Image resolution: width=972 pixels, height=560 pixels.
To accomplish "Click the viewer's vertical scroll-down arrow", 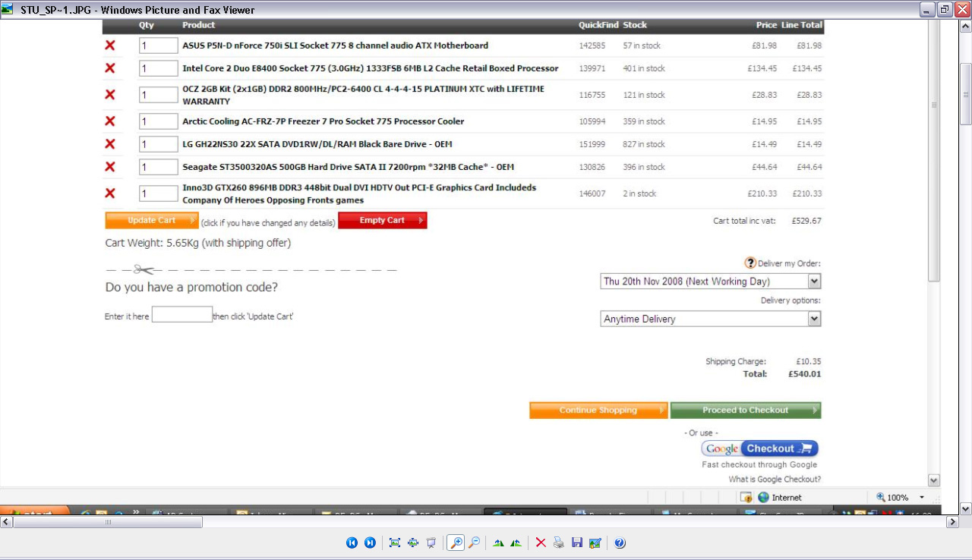I will click(966, 508).
